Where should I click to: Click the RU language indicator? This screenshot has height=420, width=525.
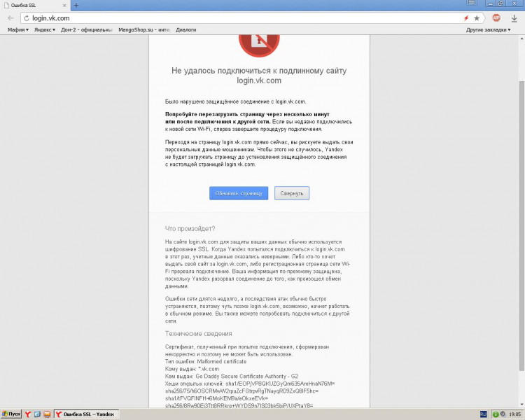pyautogui.click(x=483, y=414)
